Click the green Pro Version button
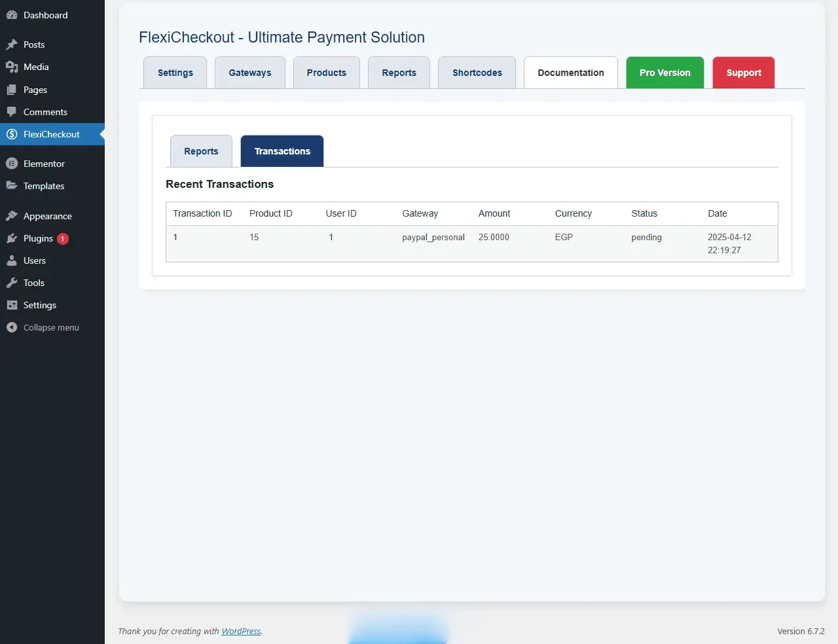 665,73
